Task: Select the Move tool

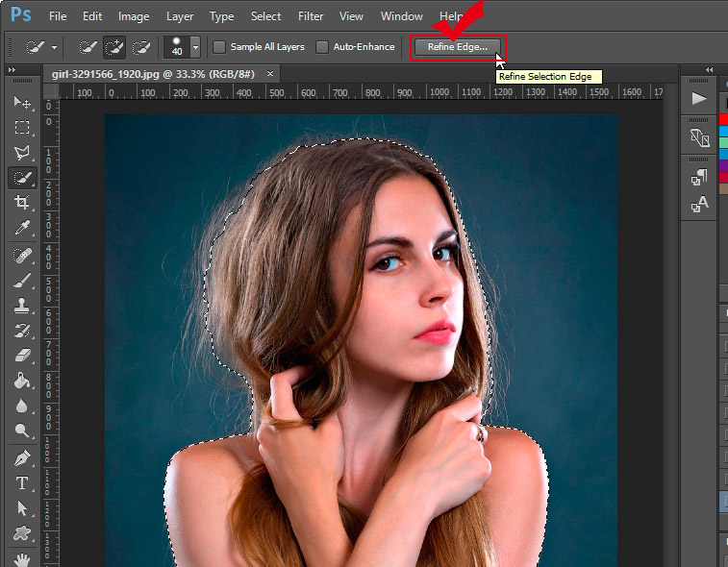Action: pyautogui.click(x=22, y=103)
